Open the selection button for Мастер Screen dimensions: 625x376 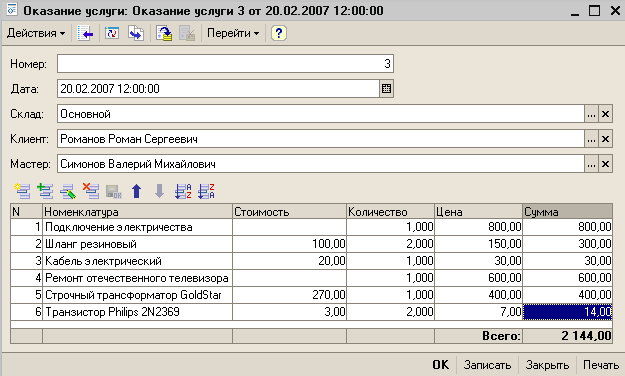pos(591,164)
